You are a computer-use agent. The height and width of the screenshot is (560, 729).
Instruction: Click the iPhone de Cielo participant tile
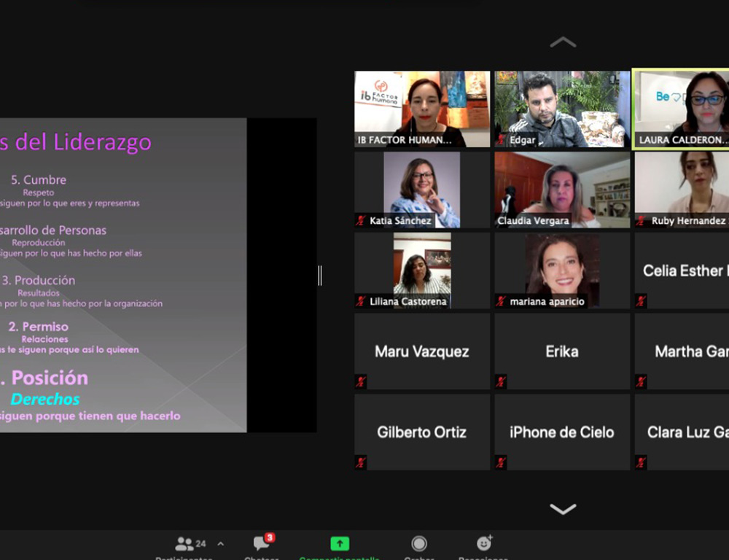tap(562, 432)
